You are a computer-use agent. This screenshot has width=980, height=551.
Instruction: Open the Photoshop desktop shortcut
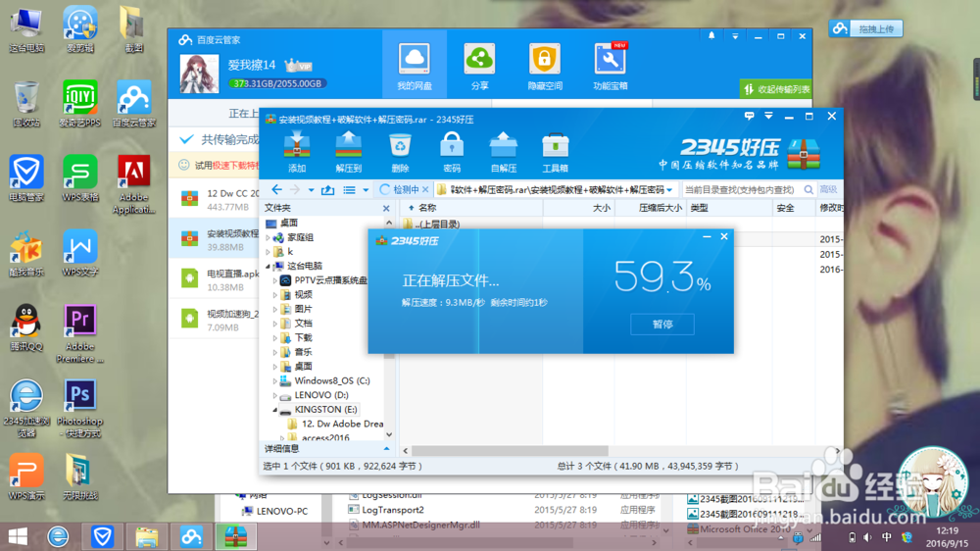click(x=80, y=408)
